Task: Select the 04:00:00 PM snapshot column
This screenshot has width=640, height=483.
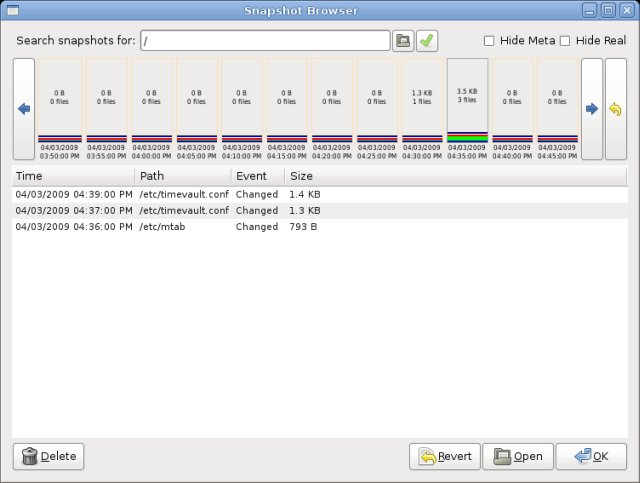Action: point(151,109)
